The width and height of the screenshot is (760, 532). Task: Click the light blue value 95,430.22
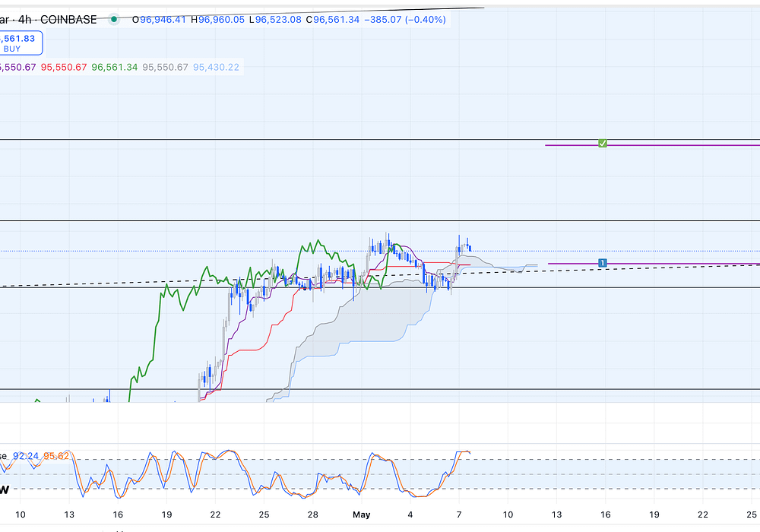(216, 68)
